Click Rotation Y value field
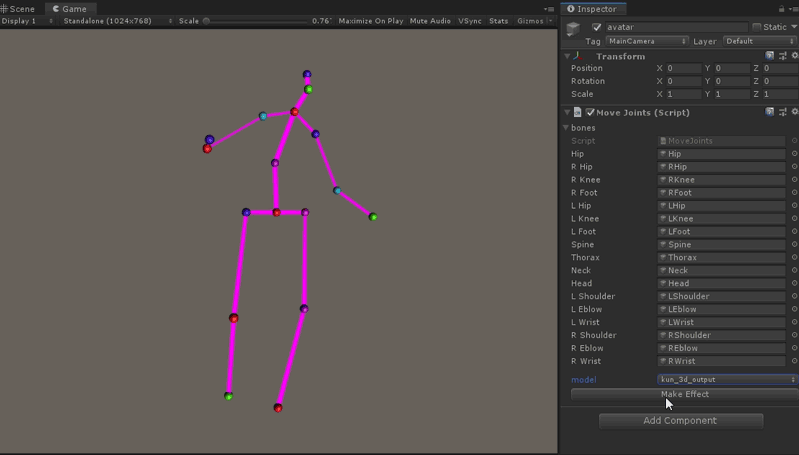The image size is (799, 455). pyautogui.click(x=732, y=81)
